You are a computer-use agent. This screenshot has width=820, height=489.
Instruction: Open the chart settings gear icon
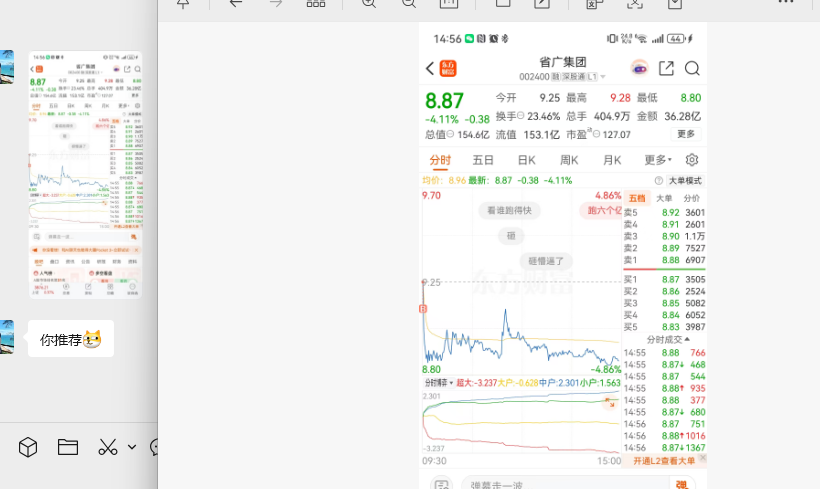pos(692,160)
